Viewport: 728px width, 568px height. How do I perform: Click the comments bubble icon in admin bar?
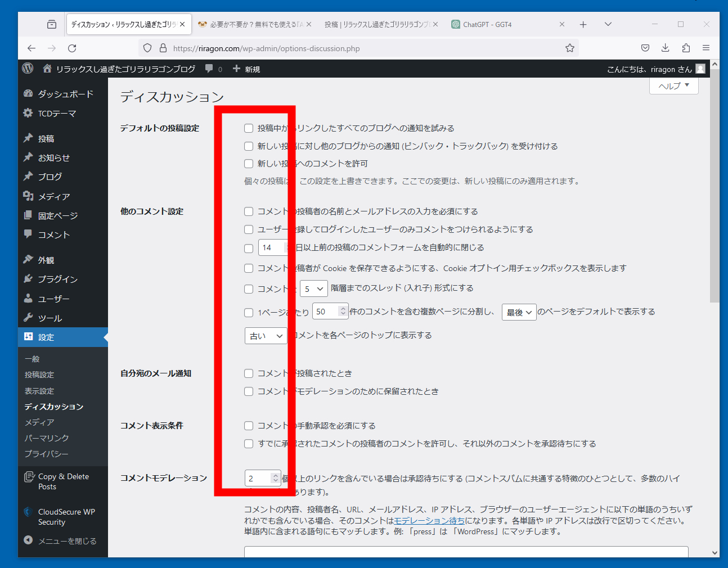[x=209, y=69]
